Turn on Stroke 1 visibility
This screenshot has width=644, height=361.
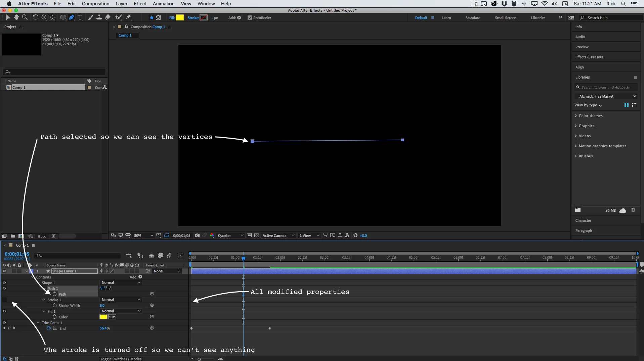(x=4, y=300)
